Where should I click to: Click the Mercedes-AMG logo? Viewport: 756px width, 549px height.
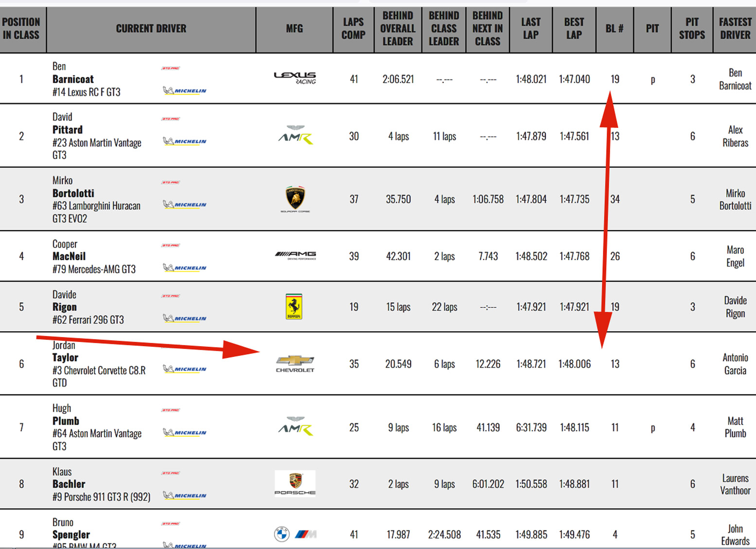tap(295, 255)
